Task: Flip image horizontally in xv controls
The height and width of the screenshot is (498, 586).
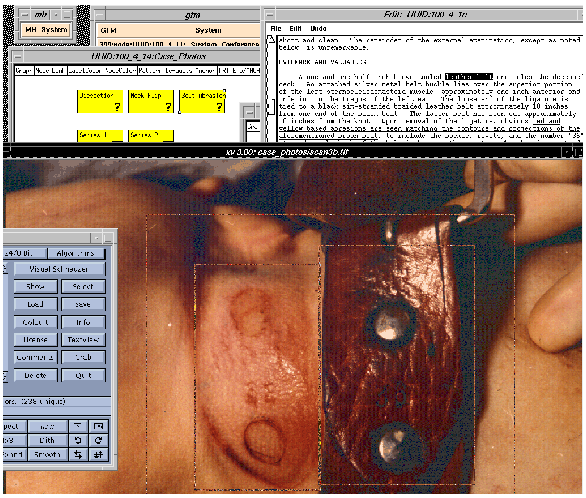Action: (x=78, y=454)
